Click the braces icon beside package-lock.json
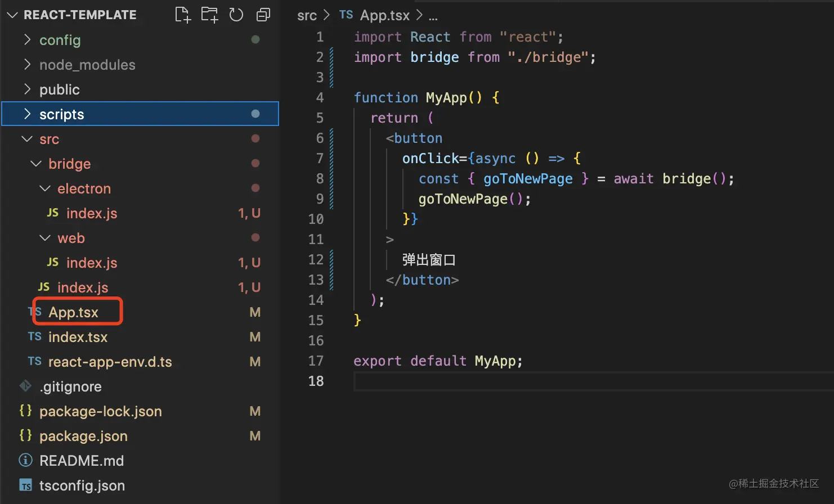The image size is (834, 504). point(26,411)
